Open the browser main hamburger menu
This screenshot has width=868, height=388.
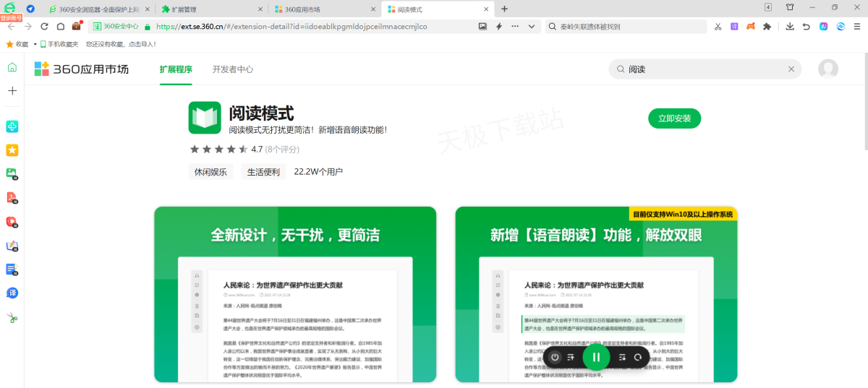[x=857, y=26]
